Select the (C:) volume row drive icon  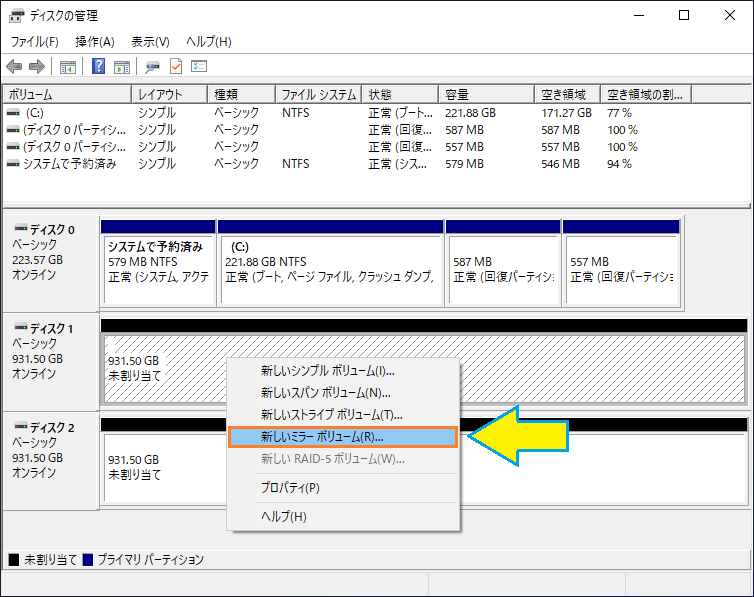tap(13, 112)
